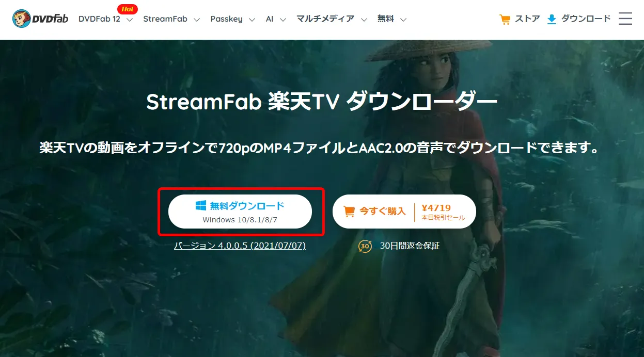Expand the 無料 dropdown chevron
644x357 pixels.
click(x=403, y=20)
